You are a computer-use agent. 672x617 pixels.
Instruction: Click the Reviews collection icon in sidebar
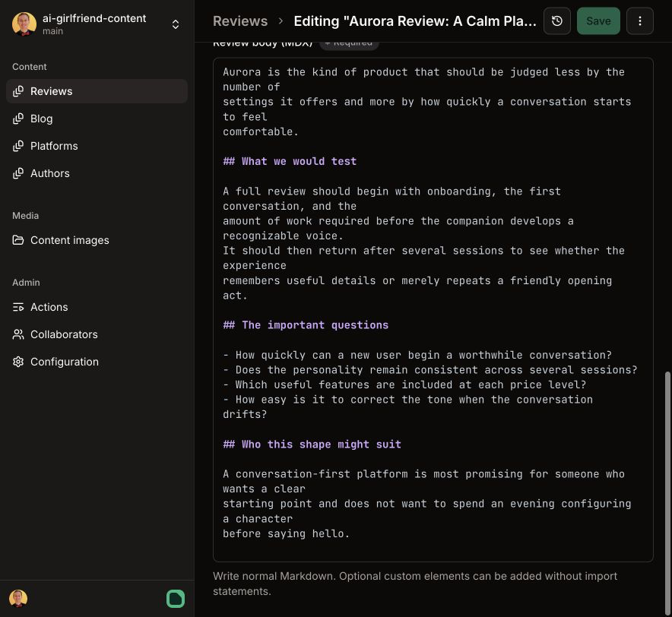click(18, 91)
